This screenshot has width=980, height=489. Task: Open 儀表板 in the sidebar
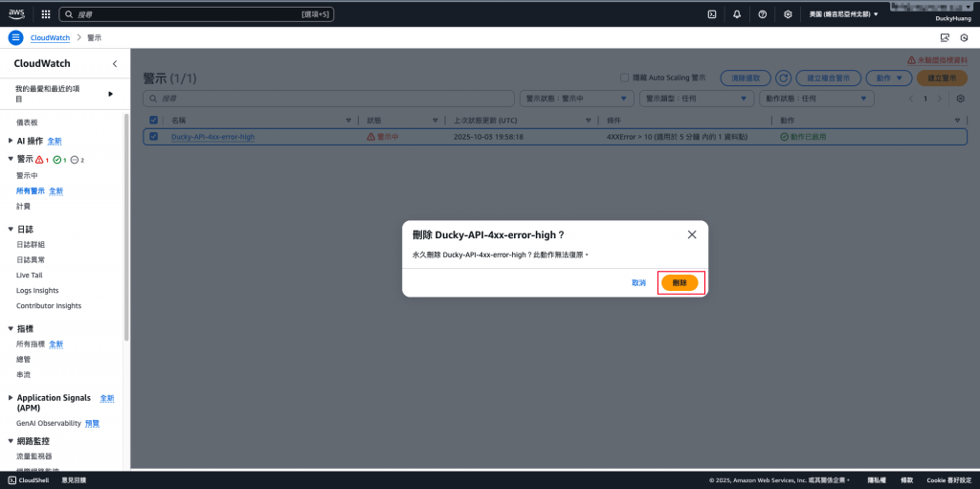click(27, 122)
